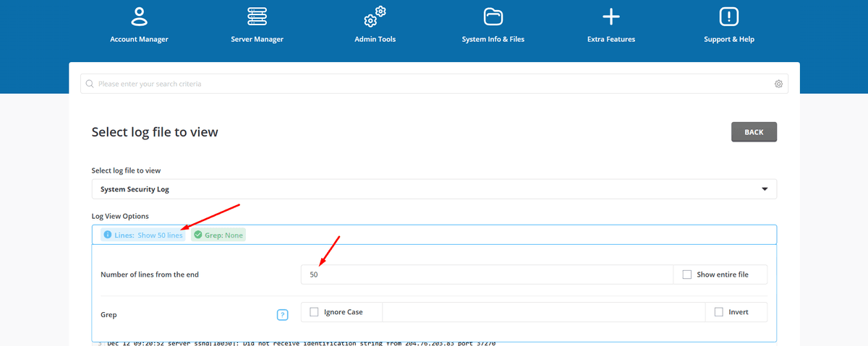The width and height of the screenshot is (868, 346).
Task: Click the Admin Tools menu label
Action: [375, 39]
